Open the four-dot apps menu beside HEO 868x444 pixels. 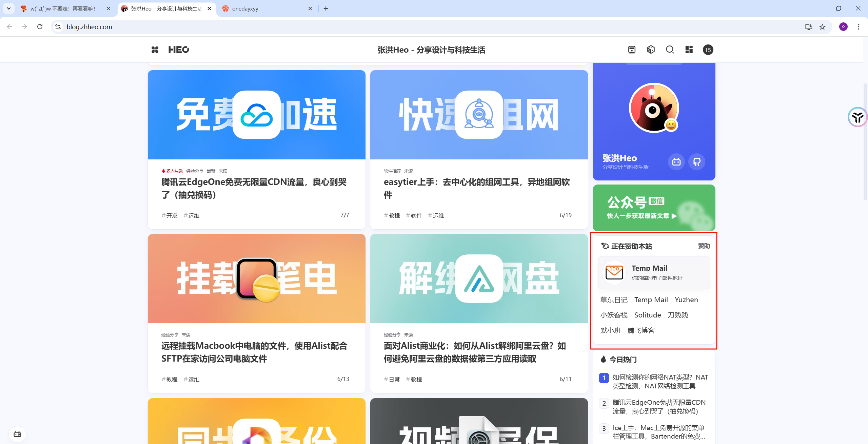[155, 50]
